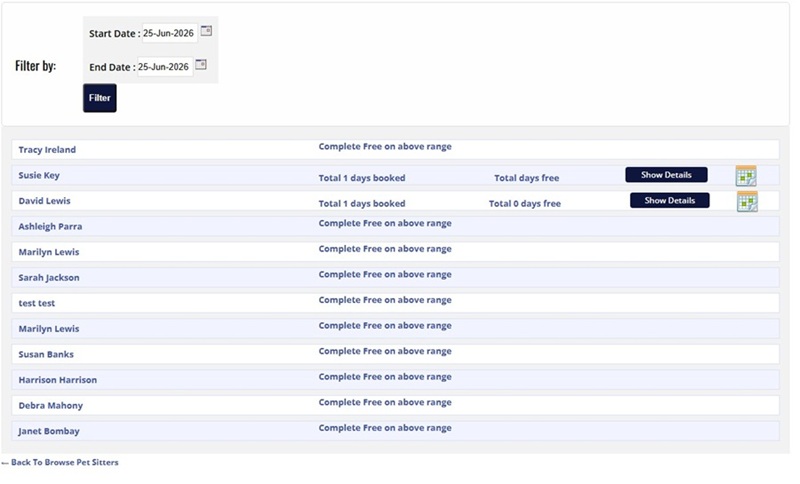Click the 'Filter by:' label

pos(36,66)
